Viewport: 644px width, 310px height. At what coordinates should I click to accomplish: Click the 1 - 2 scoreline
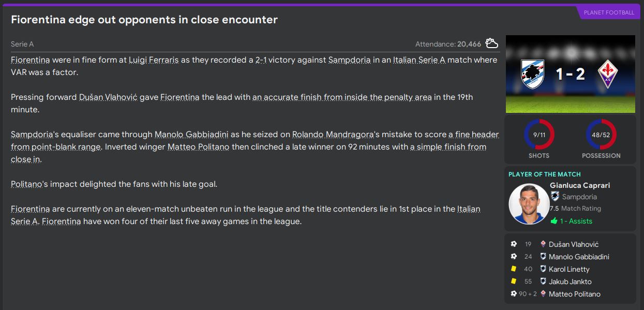pyautogui.click(x=570, y=74)
